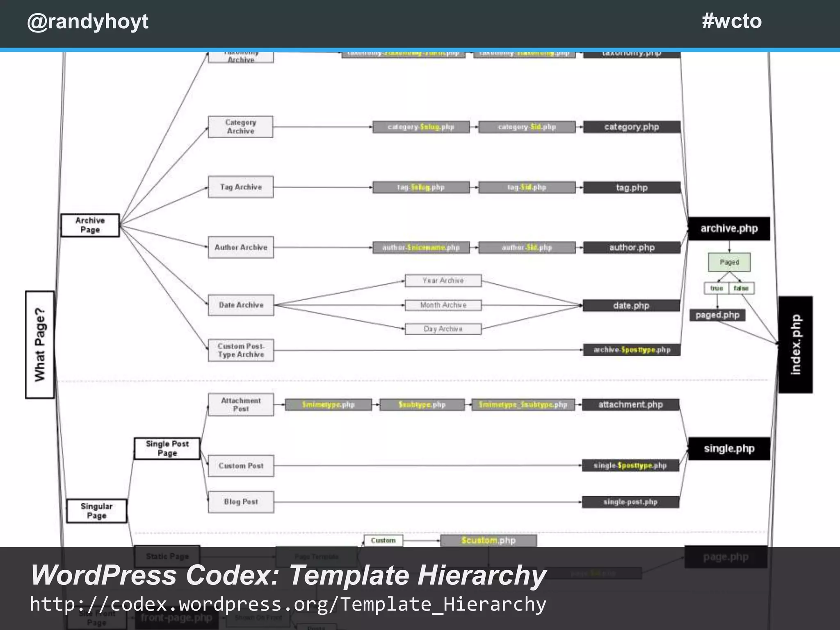Open the codex.wordpress.org Template_Hierarchy URL
Image resolution: width=840 pixels, height=630 pixels.
pos(288,604)
